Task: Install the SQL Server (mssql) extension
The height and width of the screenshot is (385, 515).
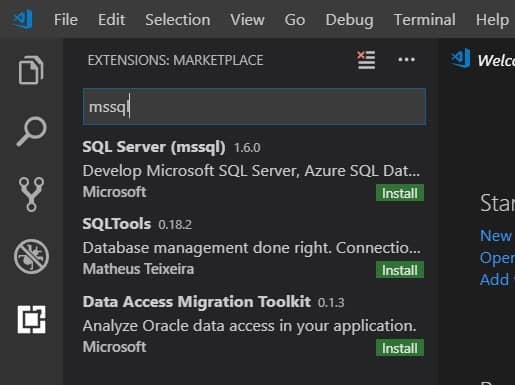Action: coord(400,193)
